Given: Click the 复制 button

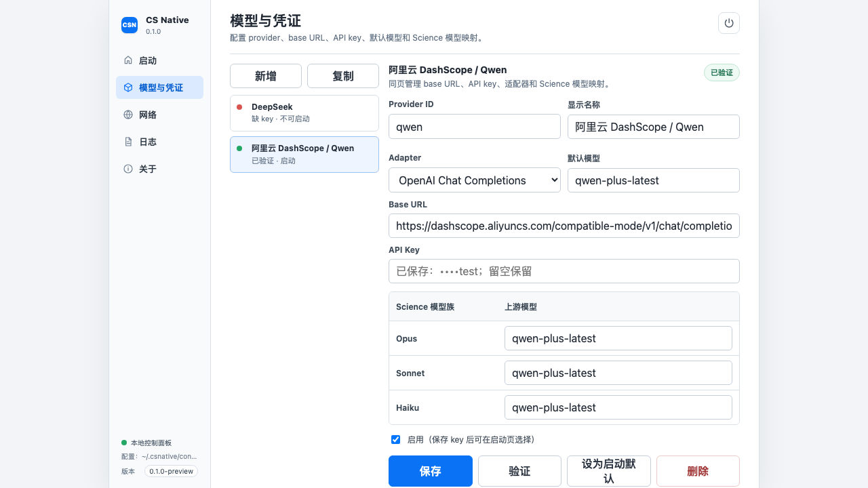Looking at the screenshot, I should [343, 76].
